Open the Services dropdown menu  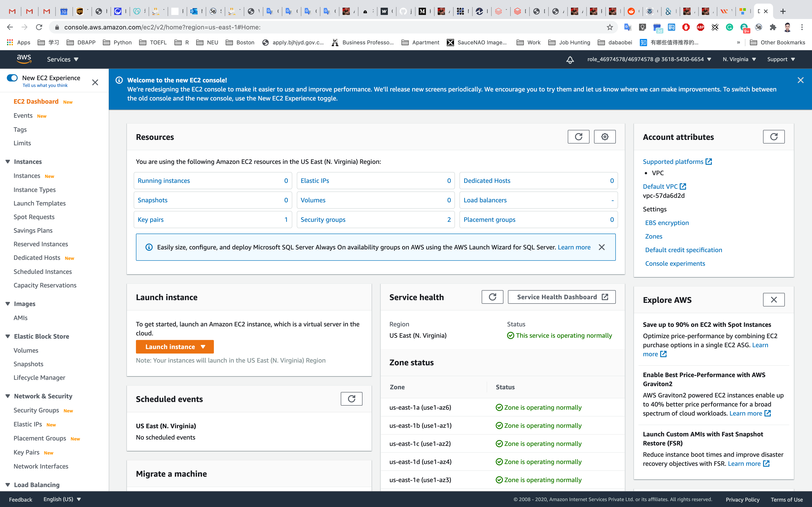click(62, 59)
